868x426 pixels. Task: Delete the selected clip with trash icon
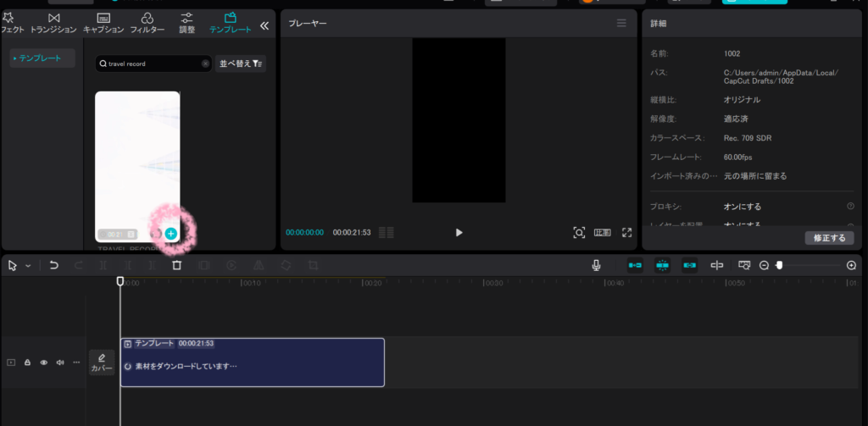(176, 266)
